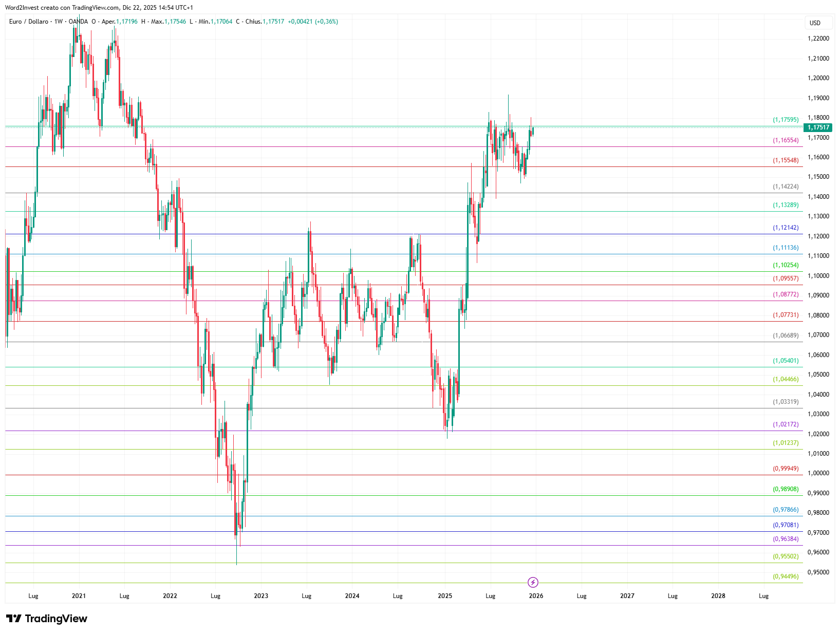
Task: Click the TradingView logo at bottom
Action: pos(47,619)
